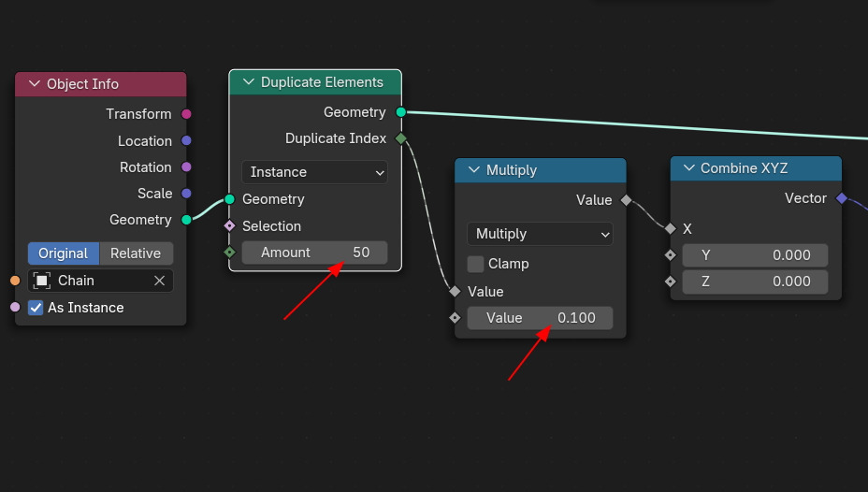
Task: Enable the Clamp checkbox
Action: (475, 264)
